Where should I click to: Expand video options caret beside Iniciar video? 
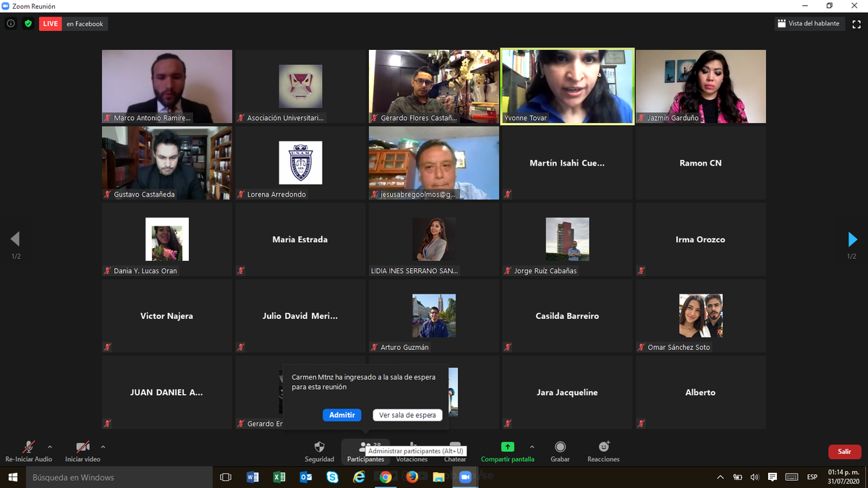103,447
